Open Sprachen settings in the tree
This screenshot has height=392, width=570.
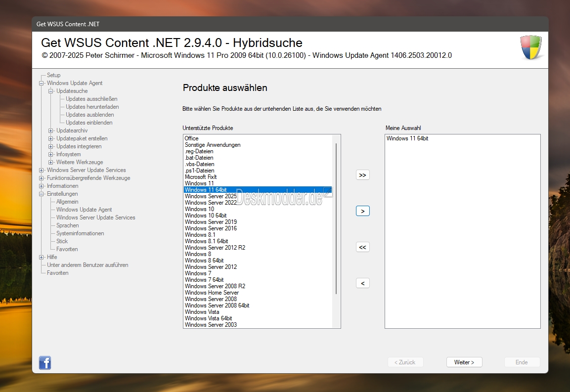tap(67, 225)
